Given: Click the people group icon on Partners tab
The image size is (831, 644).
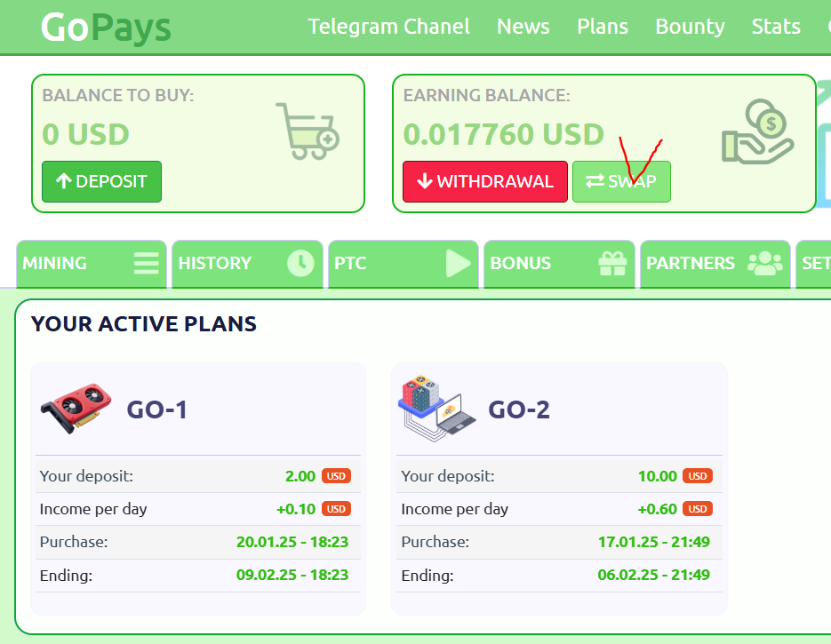Looking at the screenshot, I should (764, 263).
